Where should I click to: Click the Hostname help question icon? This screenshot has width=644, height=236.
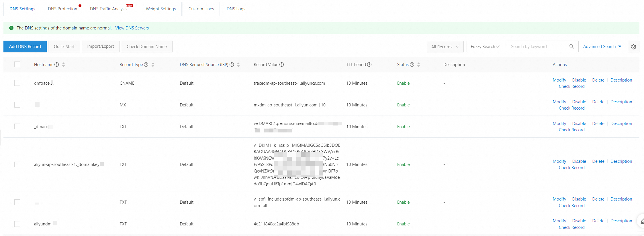coord(57,65)
